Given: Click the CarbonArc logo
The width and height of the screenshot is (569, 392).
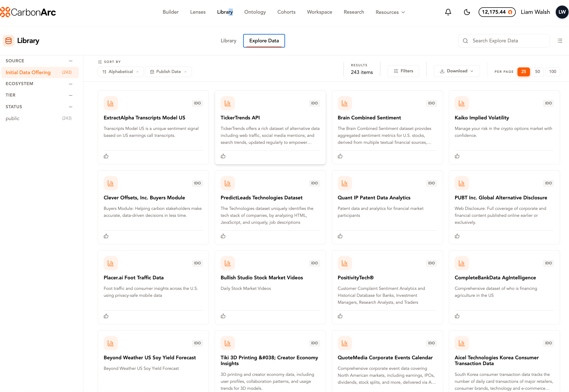Looking at the screenshot, I should [28, 12].
